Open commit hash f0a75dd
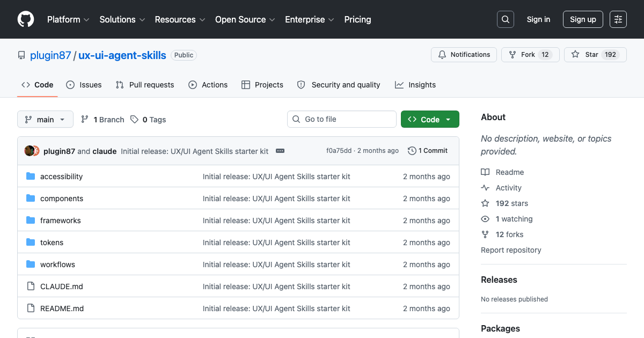This screenshot has width=644, height=338. (339, 151)
